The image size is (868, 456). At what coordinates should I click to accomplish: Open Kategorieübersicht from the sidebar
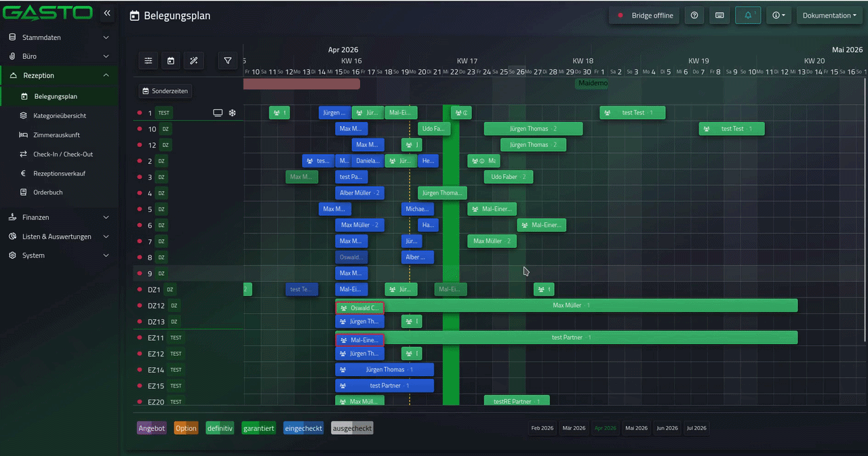[59, 116]
